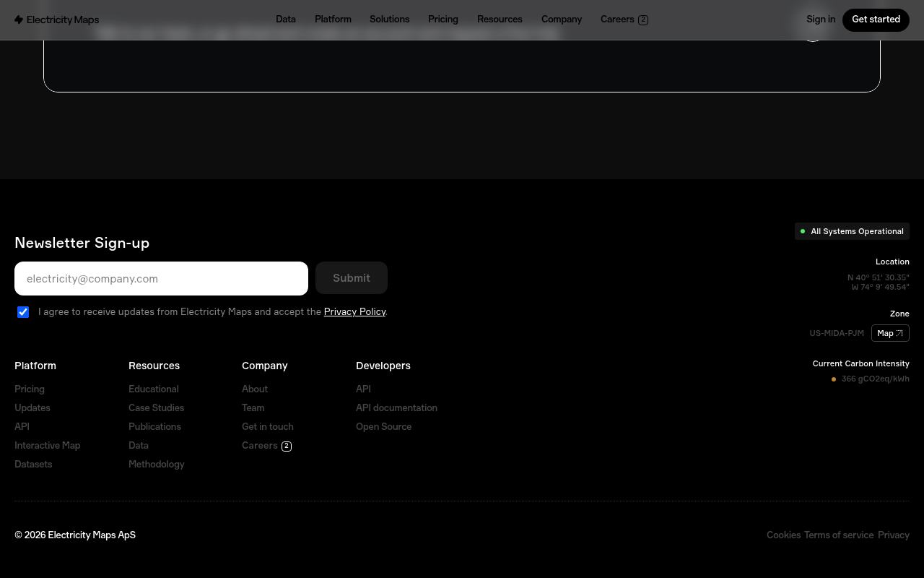Open the Privacy link in footer bottom
Viewport: 924px width, 578px height.
click(x=894, y=535)
